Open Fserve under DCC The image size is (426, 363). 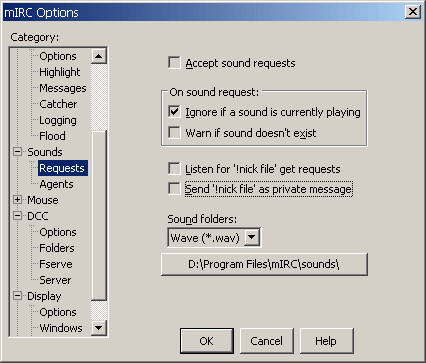tap(56, 264)
